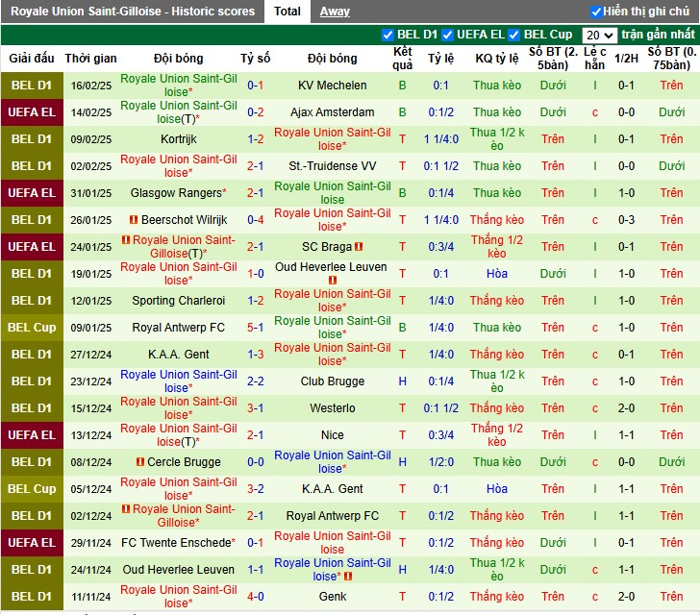Toggle the UEFA EL filter checkbox

pyautogui.click(x=447, y=35)
